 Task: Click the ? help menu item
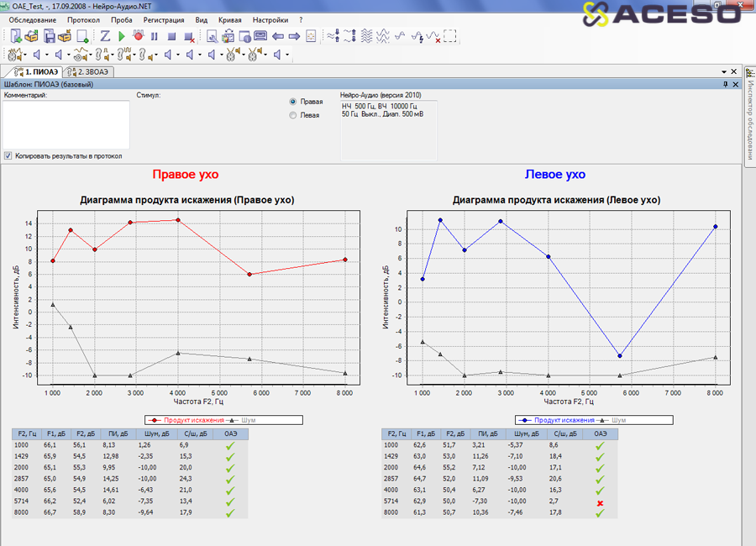(300, 19)
